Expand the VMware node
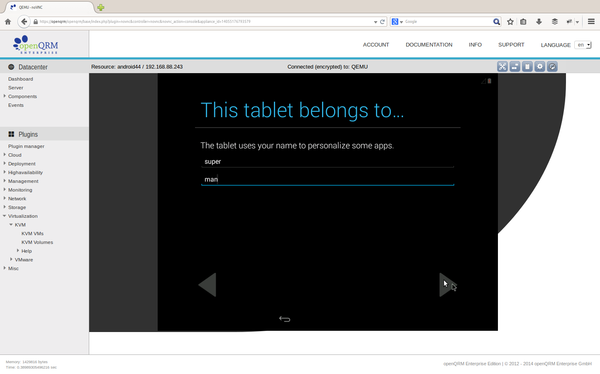The height and width of the screenshot is (374, 600). pyautogui.click(x=11, y=260)
